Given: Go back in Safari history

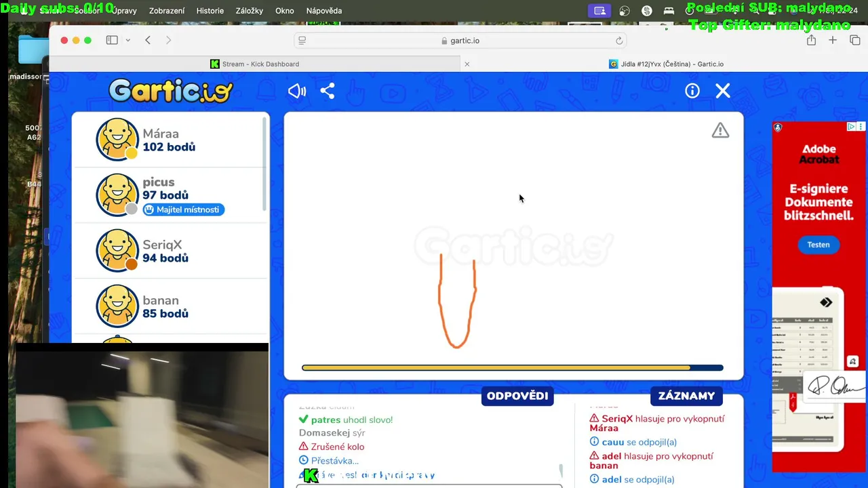Looking at the screenshot, I should click(148, 40).
